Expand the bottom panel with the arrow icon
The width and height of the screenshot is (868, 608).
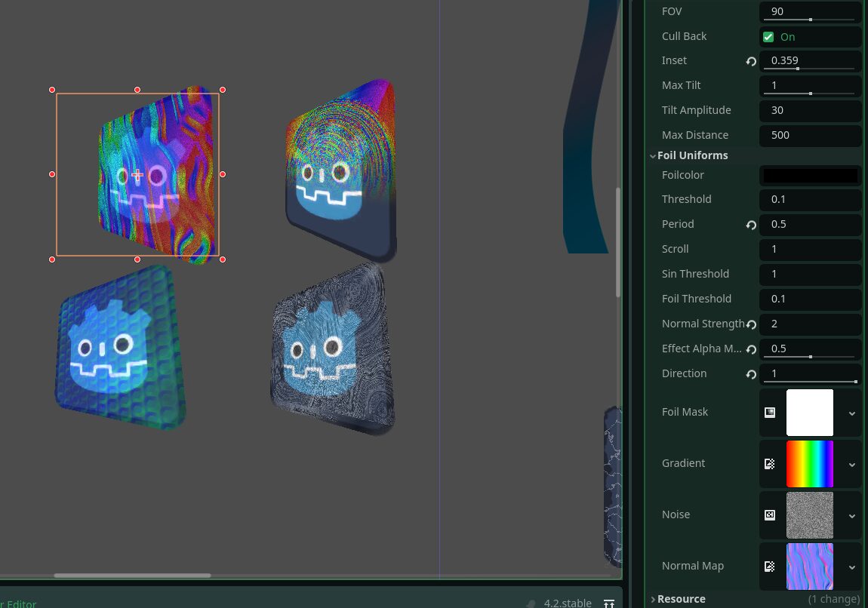[609, 603]
